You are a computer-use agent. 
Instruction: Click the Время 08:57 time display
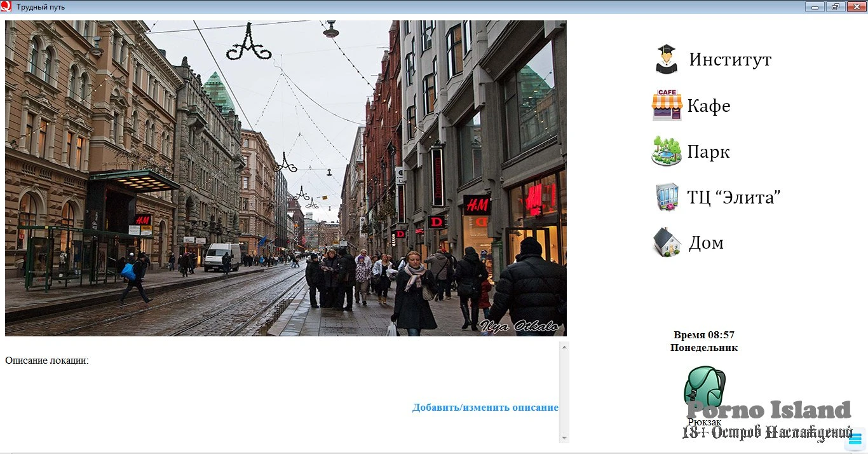(x=703, y=335)
